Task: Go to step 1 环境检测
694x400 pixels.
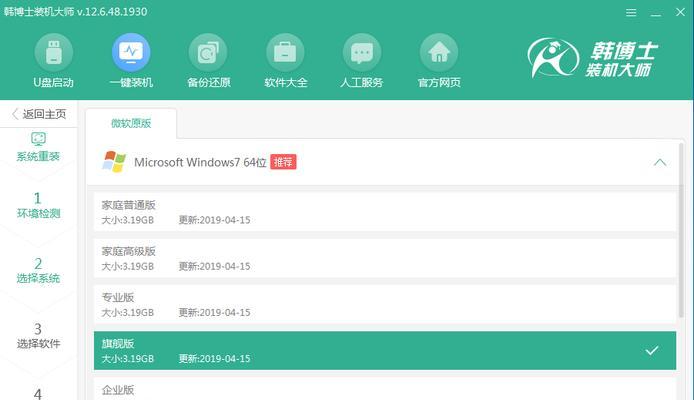Action: pos(39,205)
